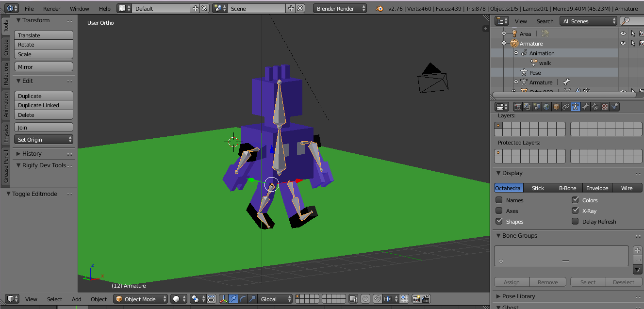Click lock camera and layers icon

click(353, 299)
